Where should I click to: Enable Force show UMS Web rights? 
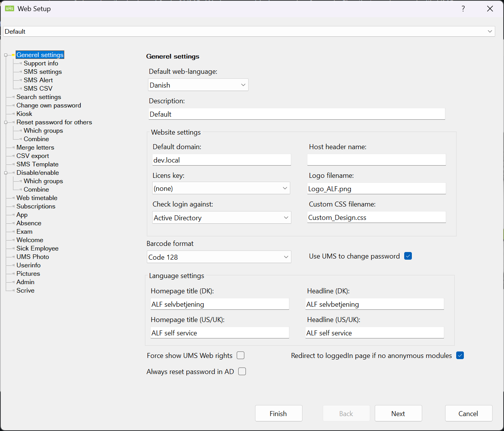click(241, 356)
